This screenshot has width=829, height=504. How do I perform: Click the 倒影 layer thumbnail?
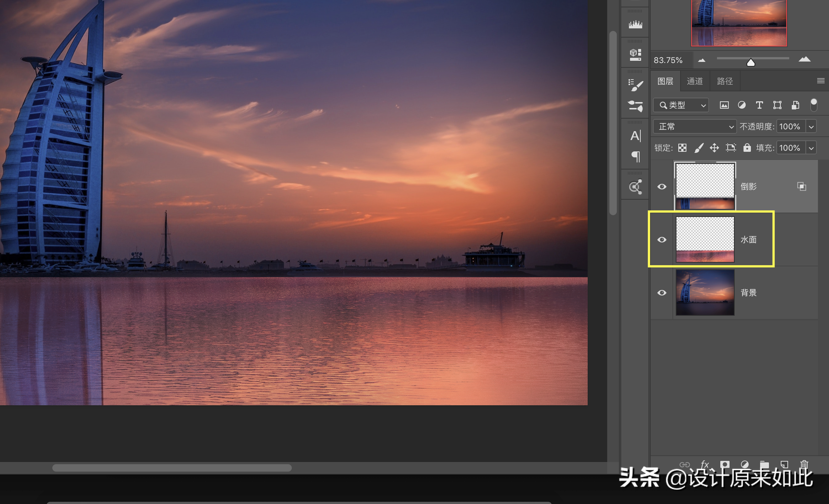(705, 186)
